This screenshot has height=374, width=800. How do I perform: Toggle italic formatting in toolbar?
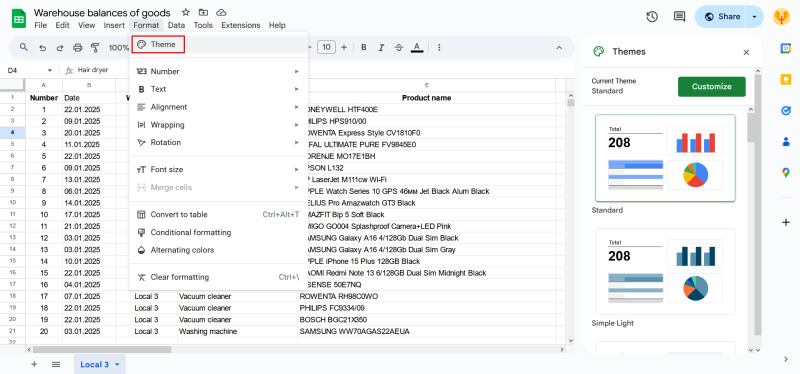pos(381,47)
